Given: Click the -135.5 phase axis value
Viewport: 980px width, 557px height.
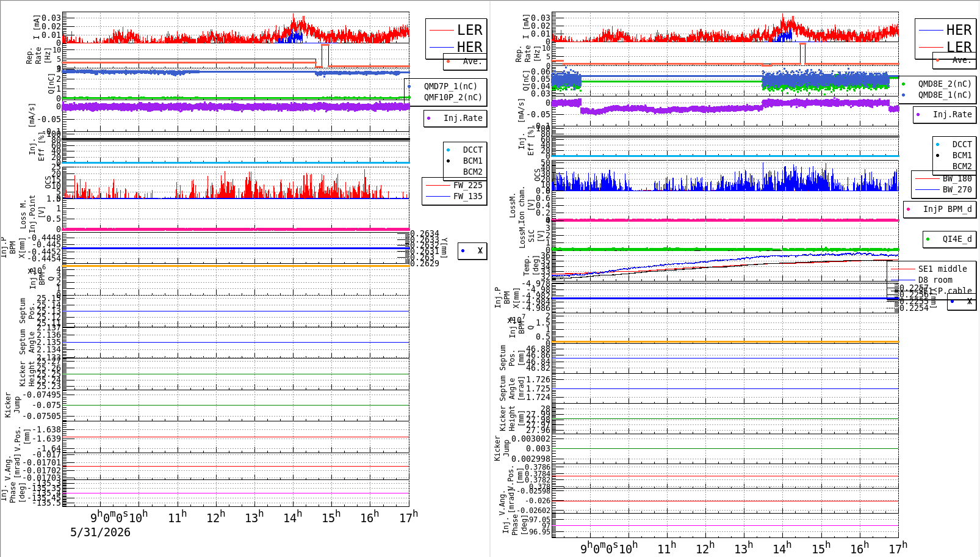Looking at the screenshot, I should [x=46, y=503].
